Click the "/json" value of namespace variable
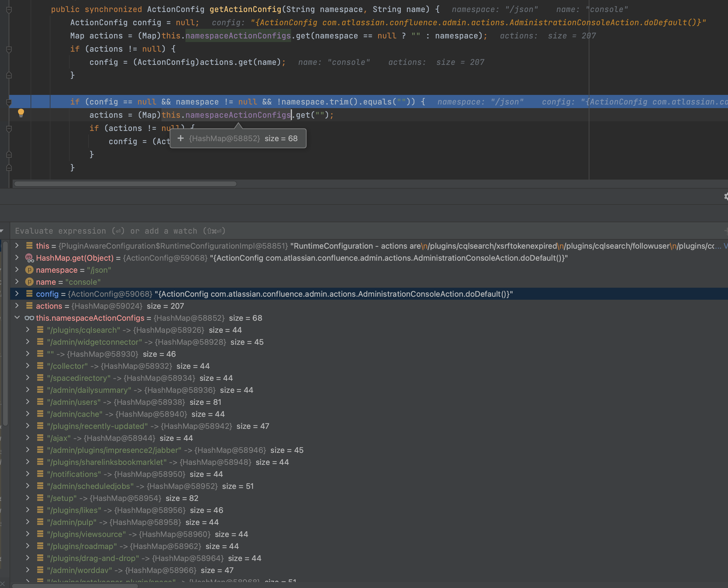The width and height of the screenshot is (728, 588). click(99, 270)
